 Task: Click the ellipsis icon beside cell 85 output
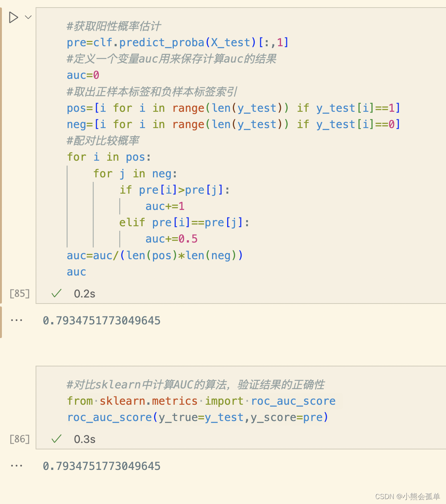coord(17,319)
